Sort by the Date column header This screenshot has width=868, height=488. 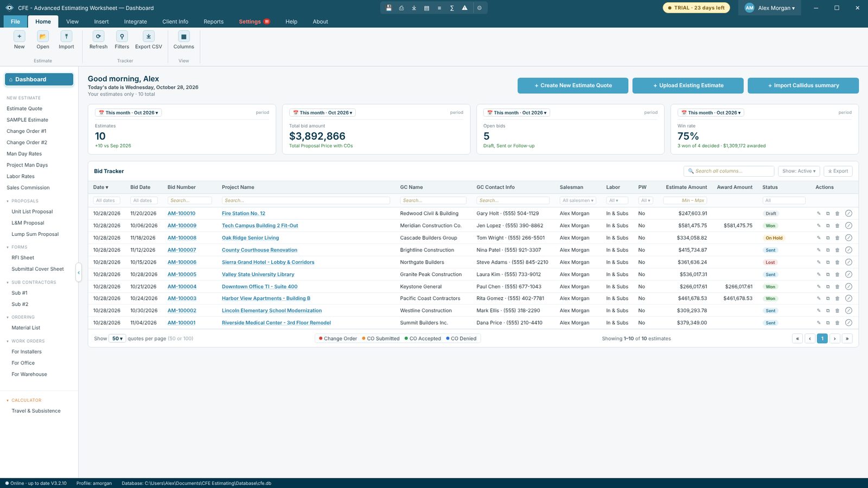point(101,187)
